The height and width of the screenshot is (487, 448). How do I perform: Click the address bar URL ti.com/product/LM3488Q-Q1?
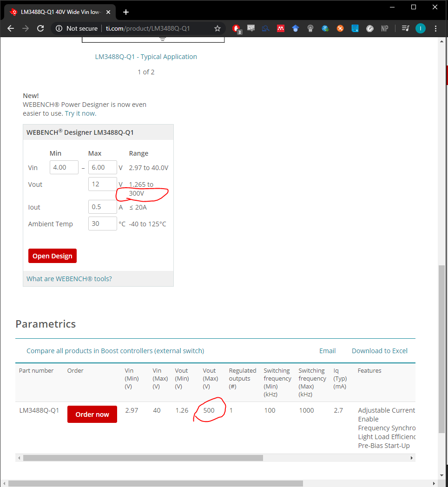pos(148,28)
